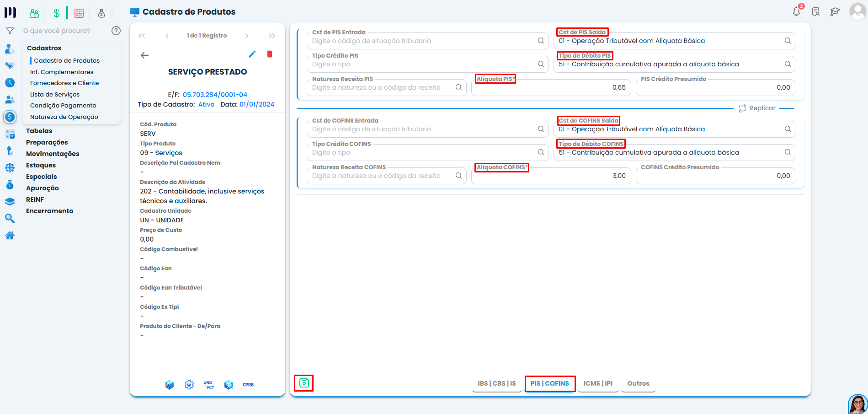The width and height of the screenshot is (868, 414).
Task: Open Natureza de Operação menu item
Action: 64,117
